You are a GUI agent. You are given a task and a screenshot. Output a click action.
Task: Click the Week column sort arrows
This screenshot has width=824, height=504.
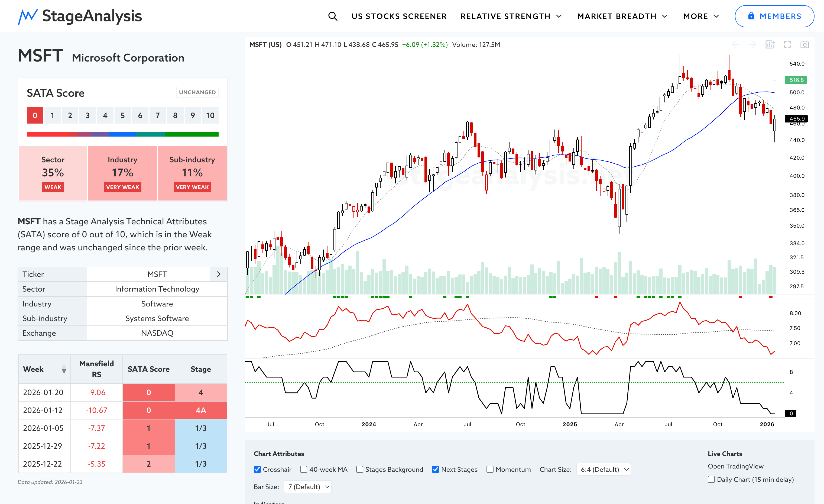(64, 369)
